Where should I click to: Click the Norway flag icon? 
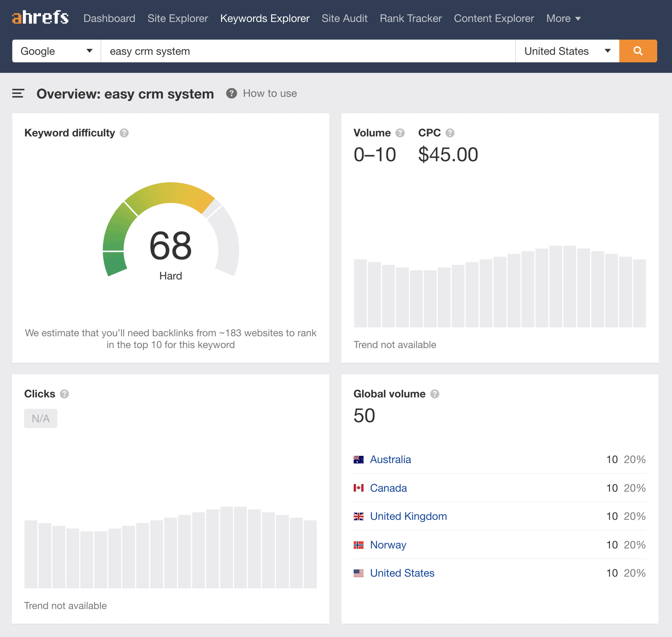pos(358,545)
